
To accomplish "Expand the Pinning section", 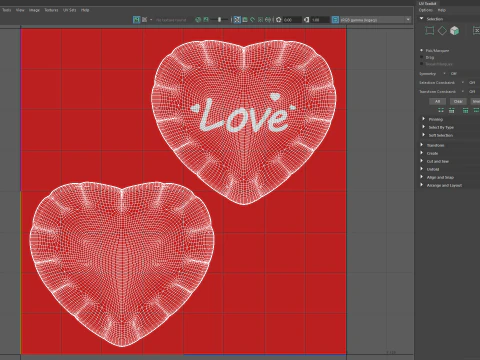I will (424, 119).
